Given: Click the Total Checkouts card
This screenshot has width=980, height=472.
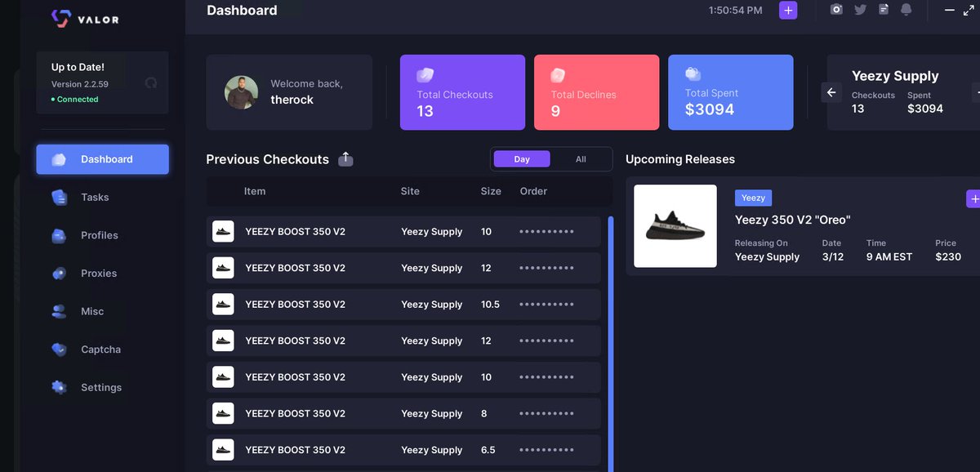Looking at the screenshot, I should click(462, 92).
